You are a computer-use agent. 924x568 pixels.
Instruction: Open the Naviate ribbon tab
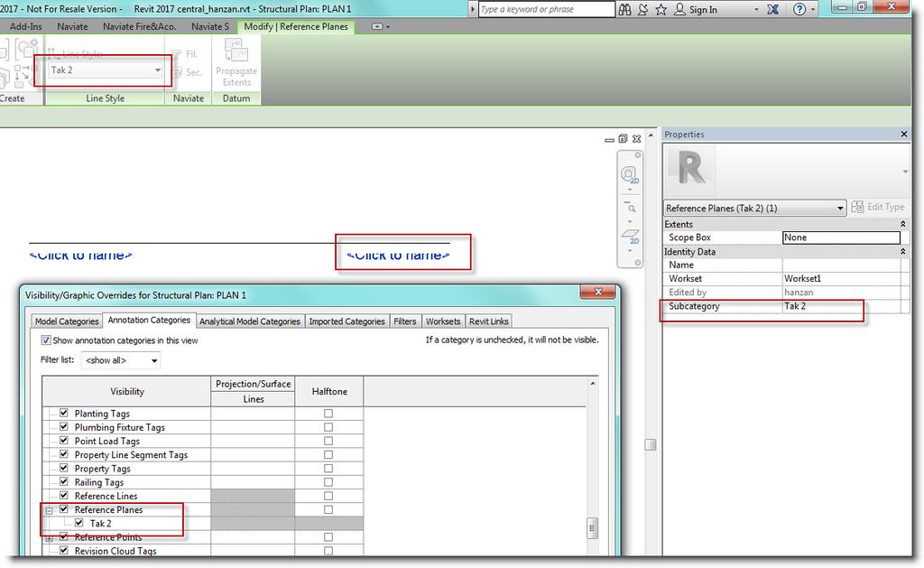tap(72, 26)
